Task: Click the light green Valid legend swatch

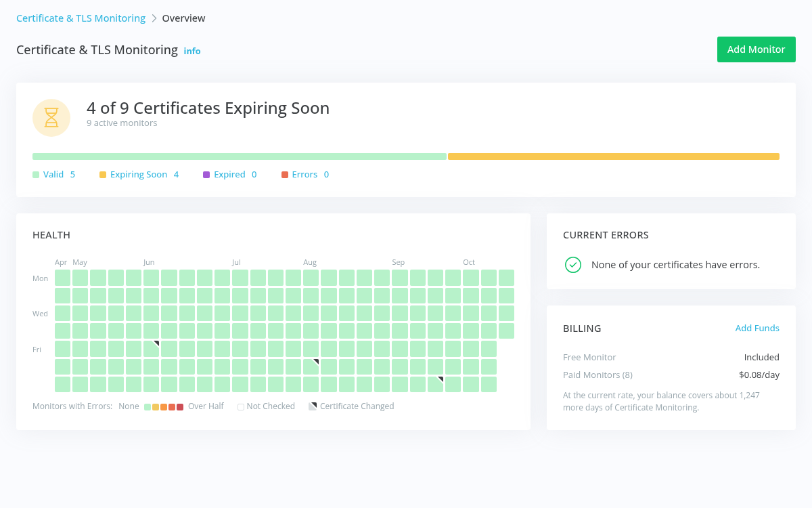Action: coord(36,175)
